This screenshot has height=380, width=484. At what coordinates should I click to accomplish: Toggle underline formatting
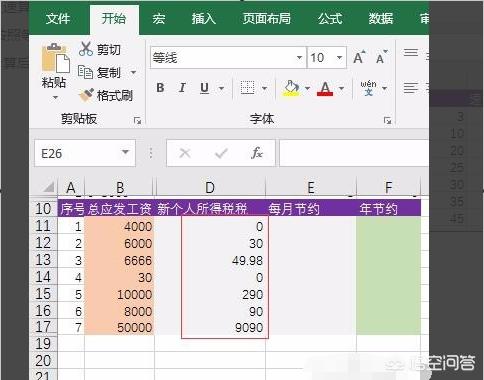click(x=204, y=88)
